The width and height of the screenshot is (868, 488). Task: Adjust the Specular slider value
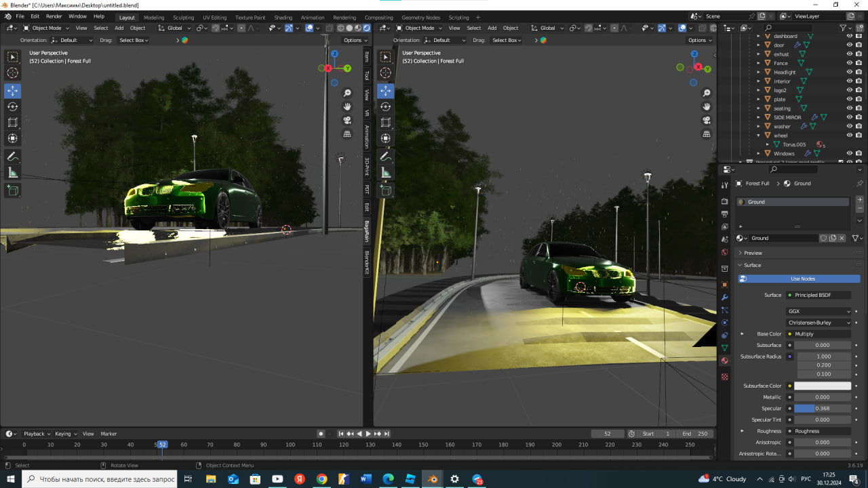click(x=823, y=409)
